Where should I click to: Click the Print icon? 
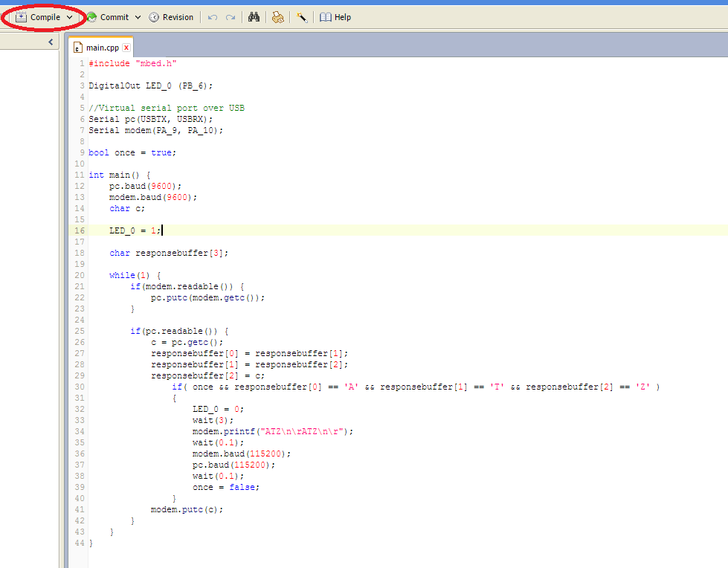tap(277, 17)
